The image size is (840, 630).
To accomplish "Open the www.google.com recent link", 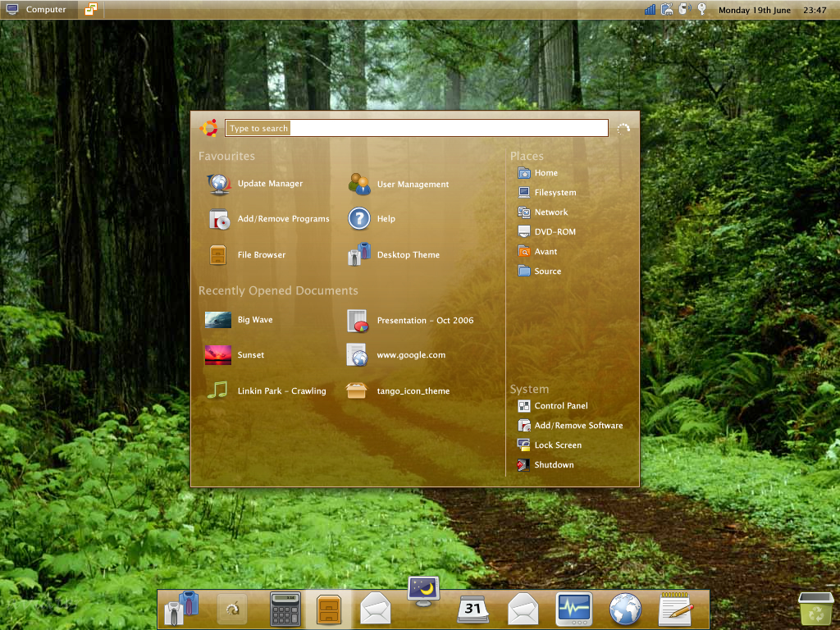I will pyautogui.click(x=395, y=354).
